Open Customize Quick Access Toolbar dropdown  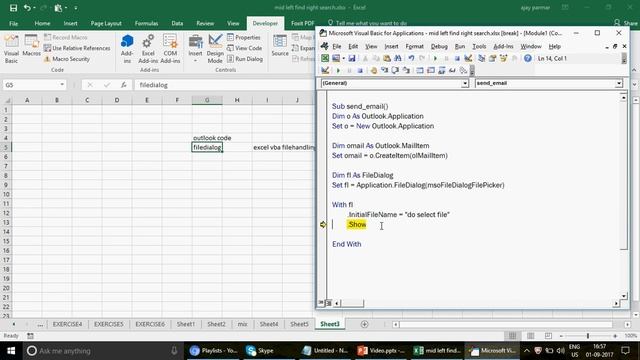click(76, 8)
